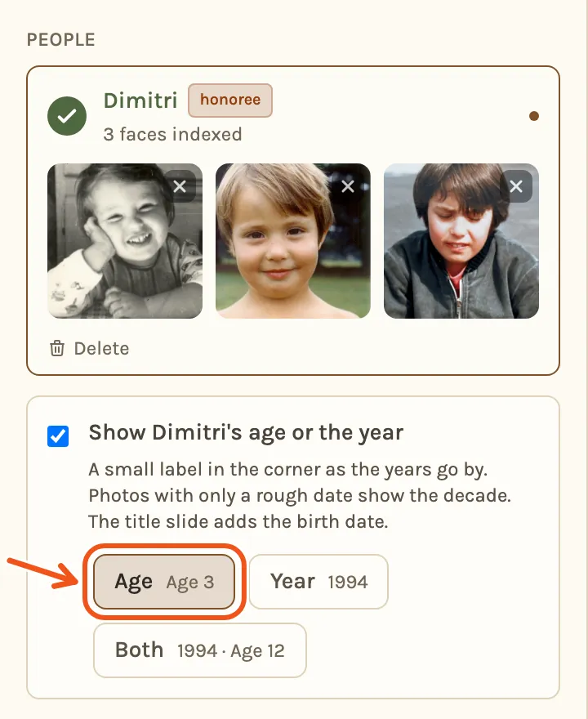Remove the dark-haired boy in jacket photo

[516, 186]
